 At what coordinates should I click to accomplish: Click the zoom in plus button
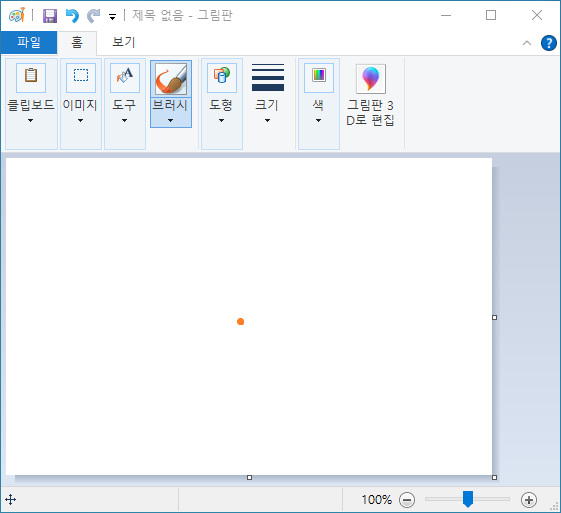click(x=529, y=499)
